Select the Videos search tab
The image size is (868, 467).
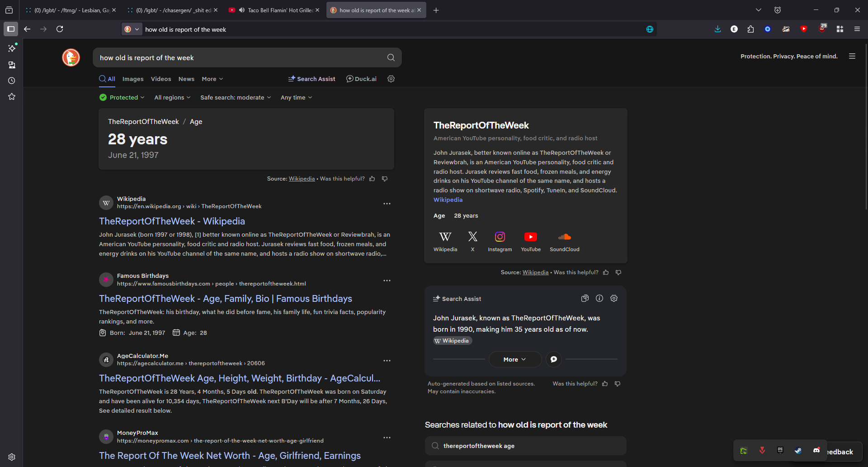(161, 79)
